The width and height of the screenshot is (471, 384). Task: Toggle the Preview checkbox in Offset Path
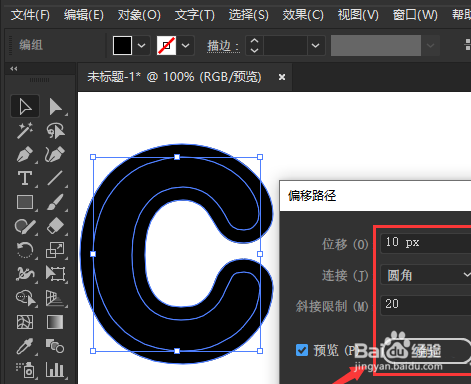(302, 350)
